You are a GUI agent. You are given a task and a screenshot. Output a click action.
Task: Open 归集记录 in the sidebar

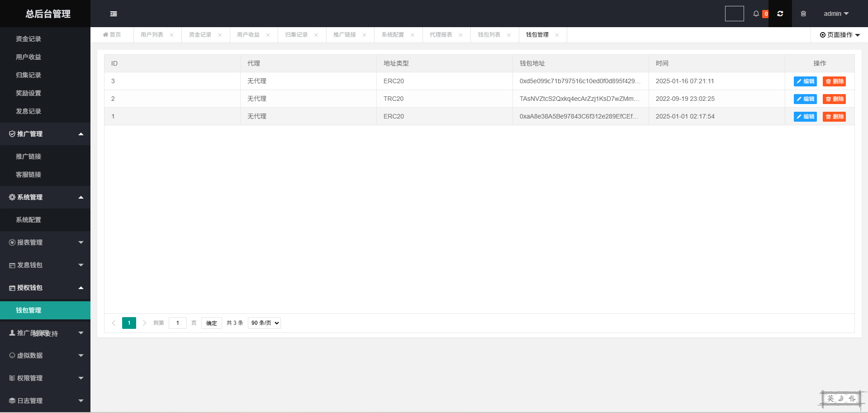45,75
